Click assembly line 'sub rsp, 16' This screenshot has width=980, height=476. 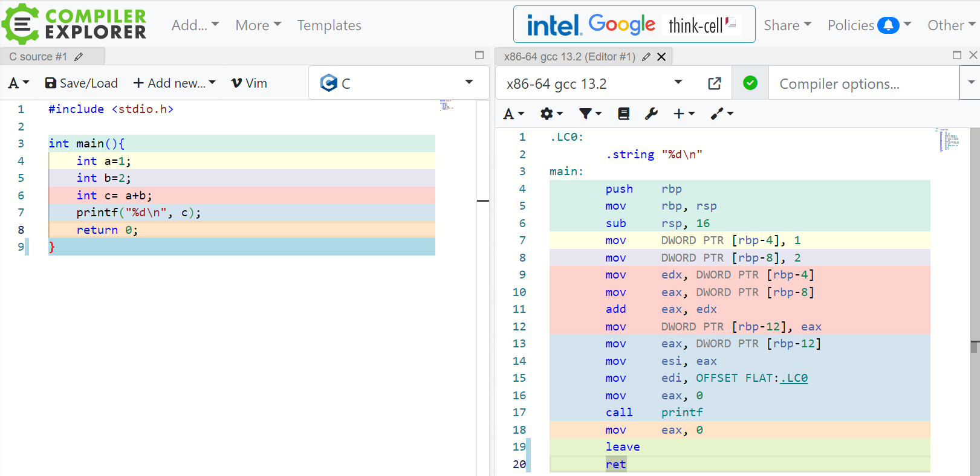click(658, 224)
